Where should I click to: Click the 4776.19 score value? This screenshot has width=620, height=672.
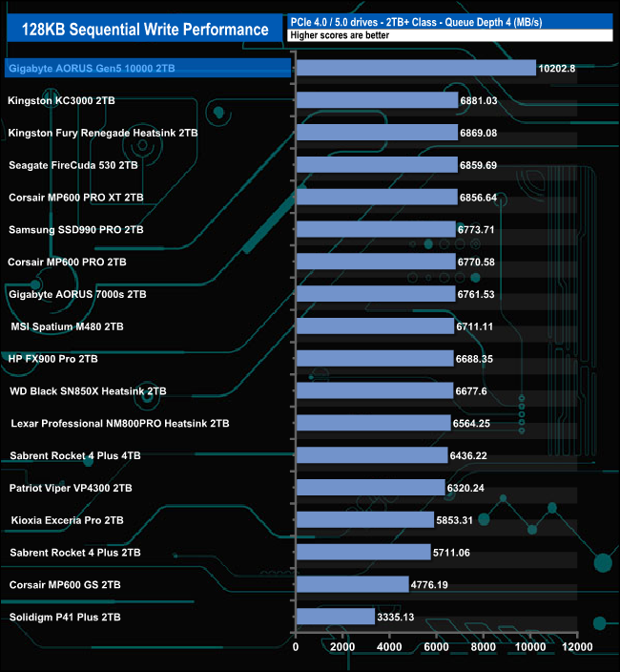(429, 585)
